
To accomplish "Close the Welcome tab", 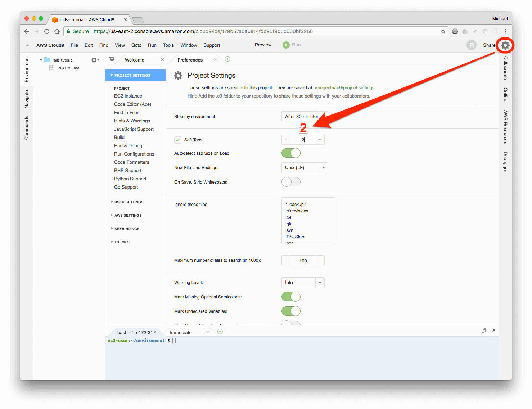I will click(x=162, y=60).
